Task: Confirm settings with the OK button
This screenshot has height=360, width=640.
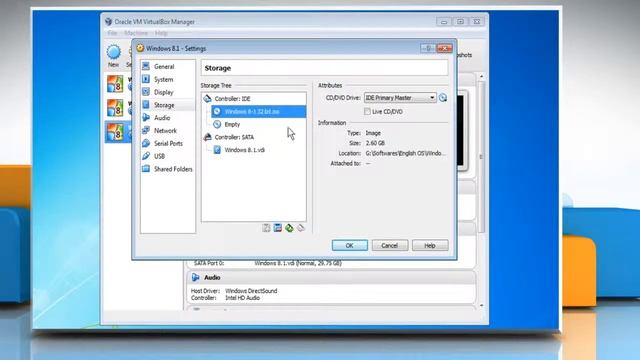Action: click(x=349, y=245)
